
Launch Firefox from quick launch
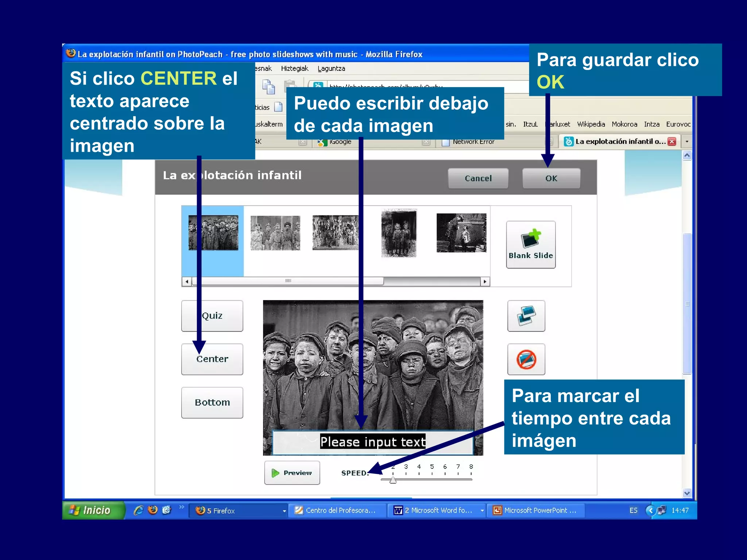click(153, 510)
